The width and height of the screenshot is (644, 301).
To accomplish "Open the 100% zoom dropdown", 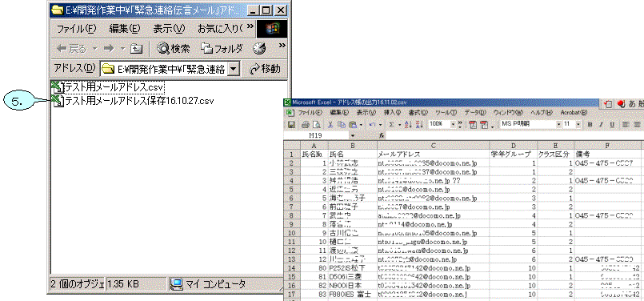I will (x=453, y=124).
